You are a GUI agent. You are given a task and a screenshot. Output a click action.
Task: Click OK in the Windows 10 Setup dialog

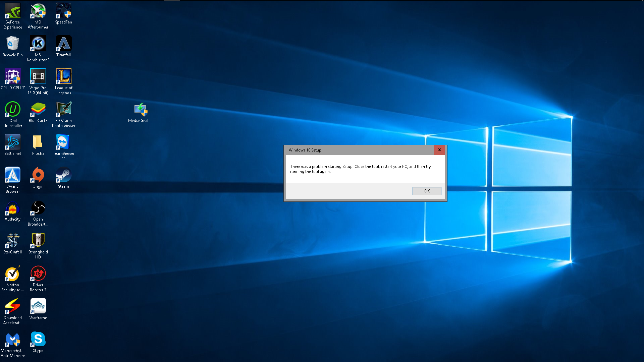tap(427, 191)
